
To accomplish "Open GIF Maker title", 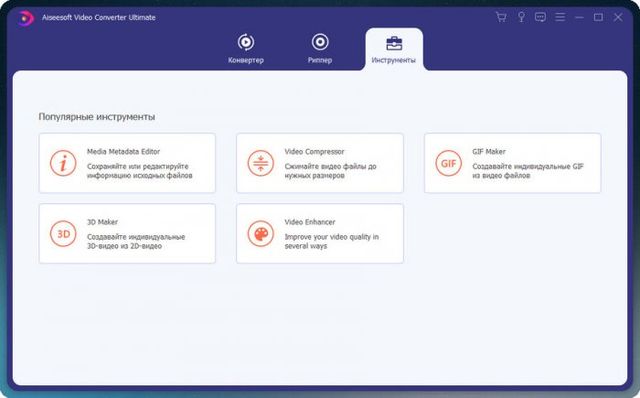I will click(489, 151).
